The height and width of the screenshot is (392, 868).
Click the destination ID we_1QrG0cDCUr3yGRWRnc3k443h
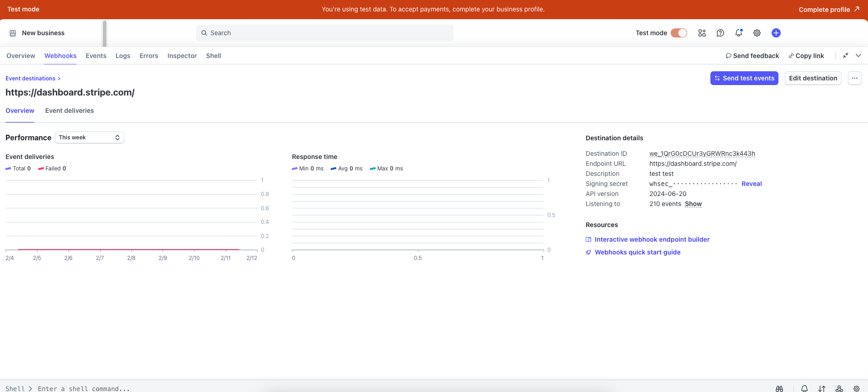coord(702,154)
